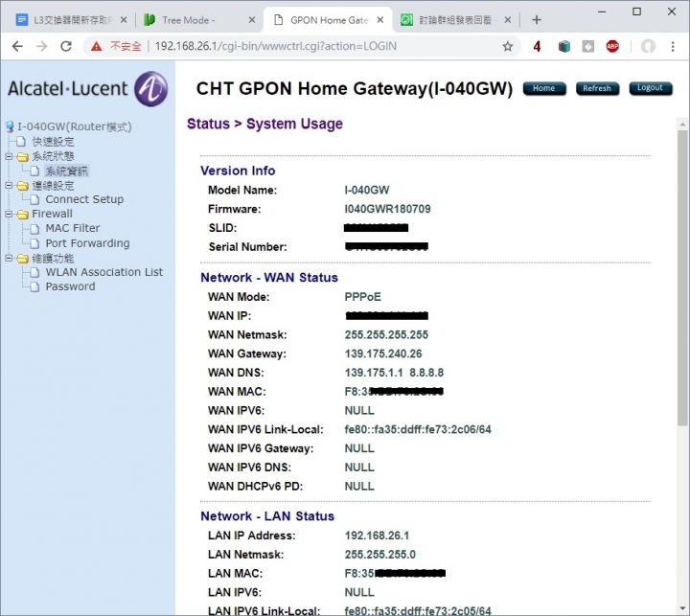
Task: Click the red not-secure warning triangle
Action: pyautogui.click(x=96, y=46)
